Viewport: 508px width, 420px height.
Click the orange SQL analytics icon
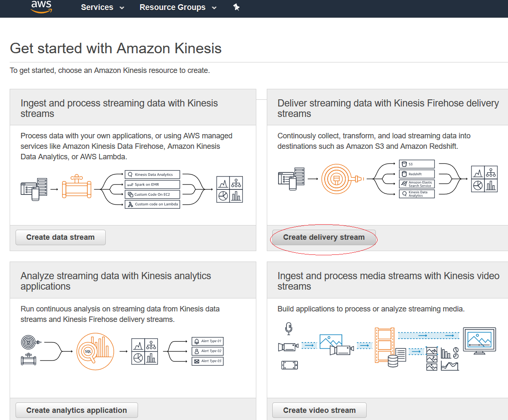pyautogui.click(x=95, y=351)
